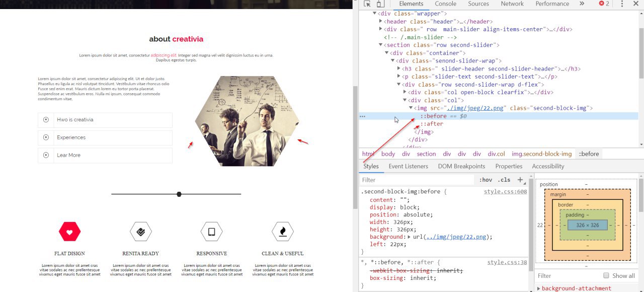Open the DOM Breakpoints sub-tab
Image resolution: width=644 pixels, height=292 pixels.
tap(461, 166)
